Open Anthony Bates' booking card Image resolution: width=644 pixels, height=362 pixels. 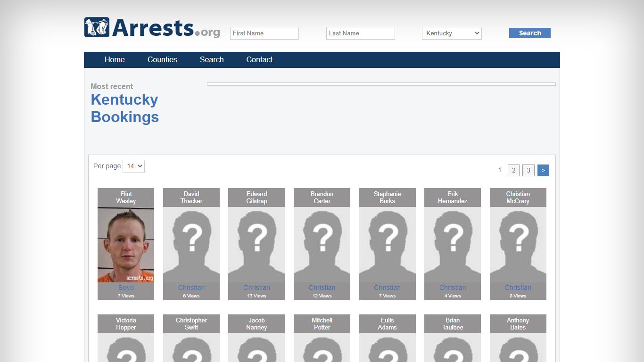click(518, 338)
